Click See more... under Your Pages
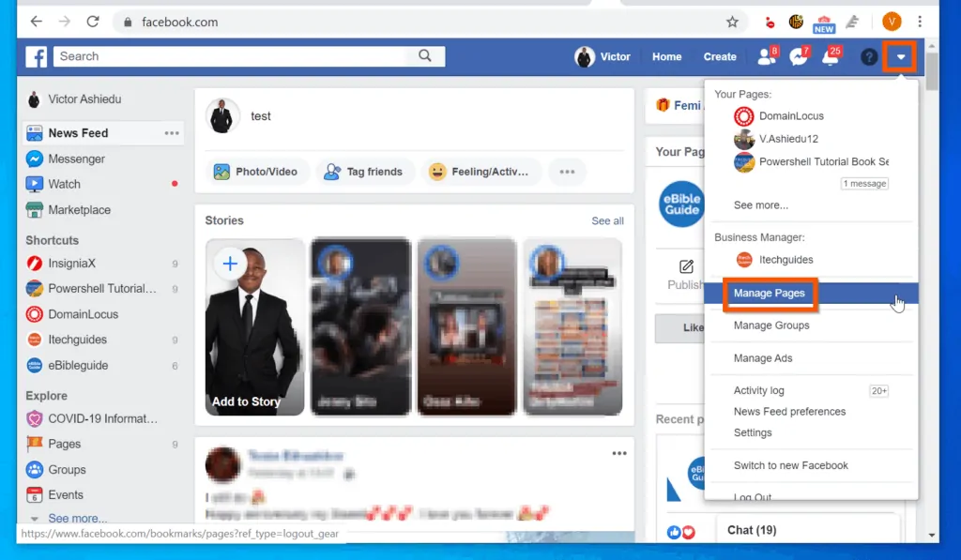 click(x=760, y=204)
